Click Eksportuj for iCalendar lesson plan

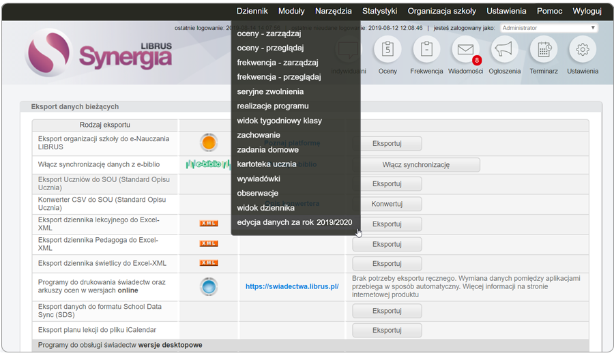coord(386,330)
